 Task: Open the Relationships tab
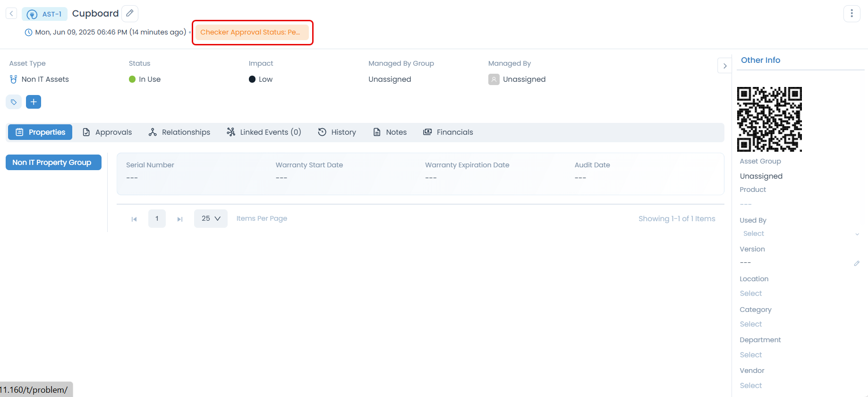coord(179,132)
